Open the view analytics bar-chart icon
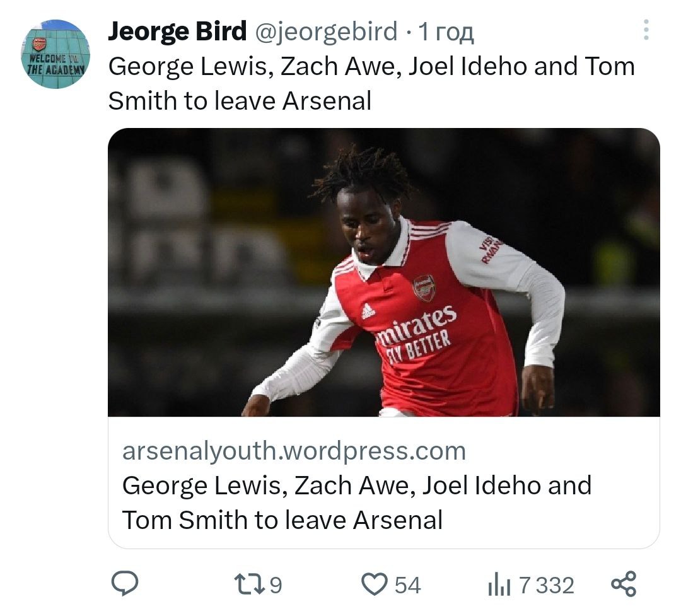The width and height of the screenshot is (681, 616). pos(500,585)
